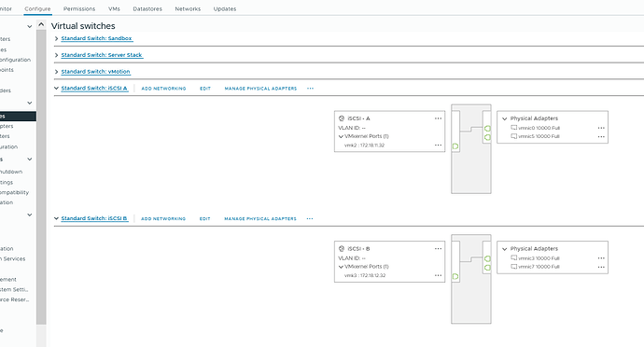Expand Standard Switch: Sandbox chevron
Image resolution: width=644 pixels, height=347 pixels.
pos(56,38)
